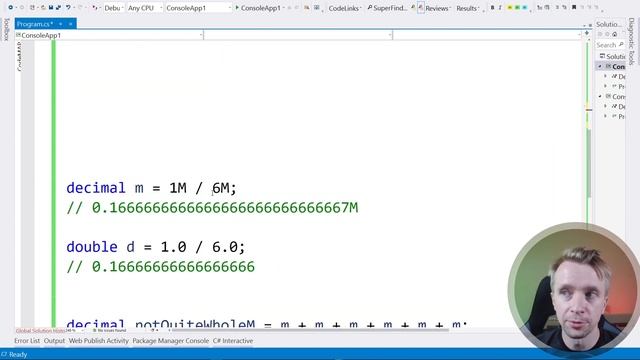Click the comment '// 0.16666666666666666'
The image size is (640, 360).
click(160, 267)
